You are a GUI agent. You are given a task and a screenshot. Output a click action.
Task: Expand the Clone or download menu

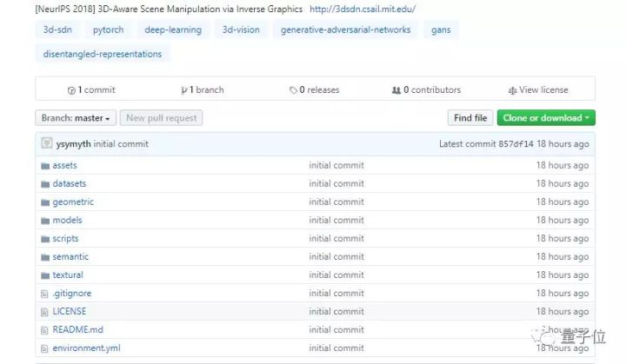point(545,118)
